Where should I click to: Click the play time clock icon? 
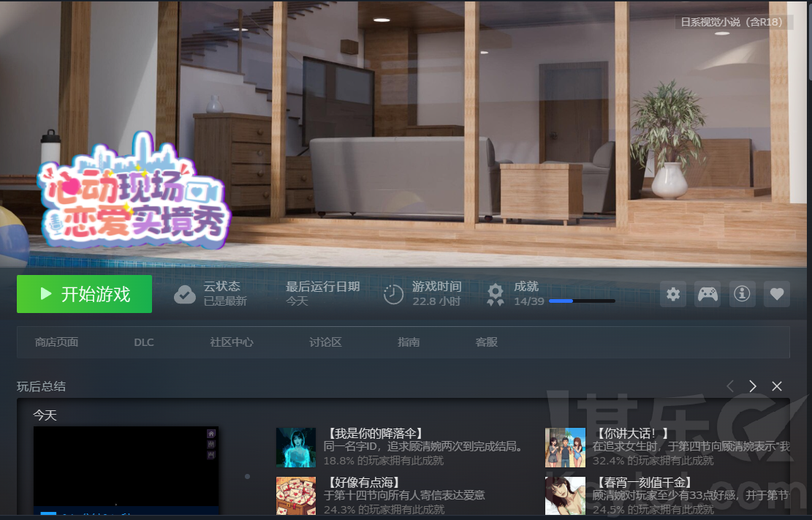[393, 294]
